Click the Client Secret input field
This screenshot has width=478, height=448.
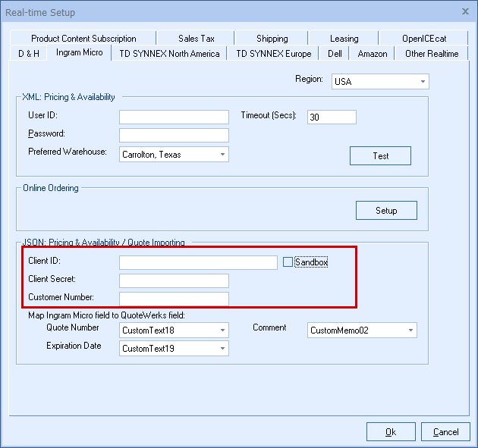click(174, 280)
